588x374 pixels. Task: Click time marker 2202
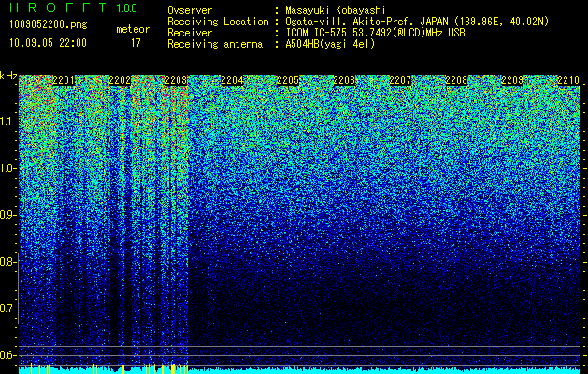120,80
